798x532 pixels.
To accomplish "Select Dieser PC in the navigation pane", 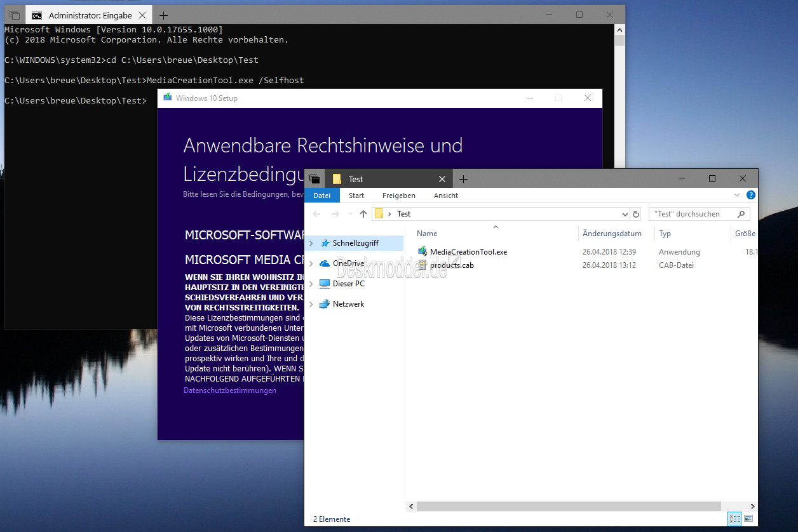I will [x=349, y=284].
